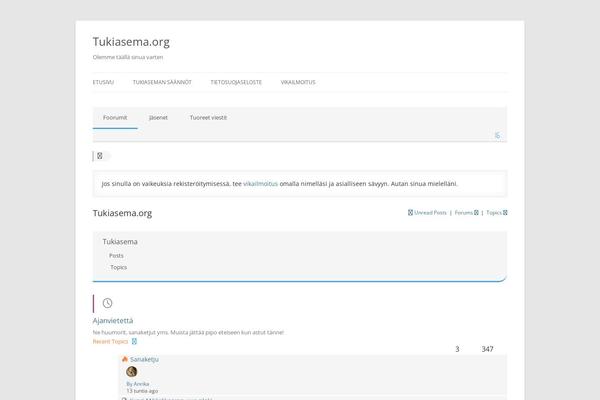Click the topic count 3
The image size is (600, 400).
[x=457, y=349]
